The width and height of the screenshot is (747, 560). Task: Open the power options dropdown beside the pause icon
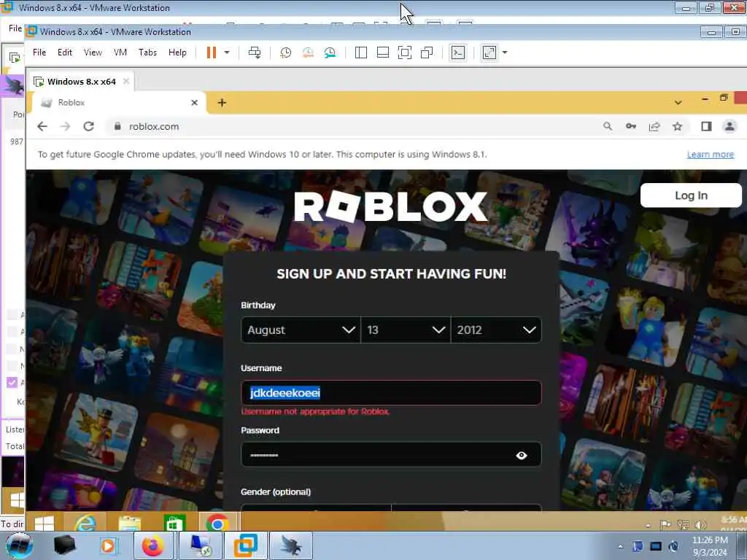coord(227,52)
